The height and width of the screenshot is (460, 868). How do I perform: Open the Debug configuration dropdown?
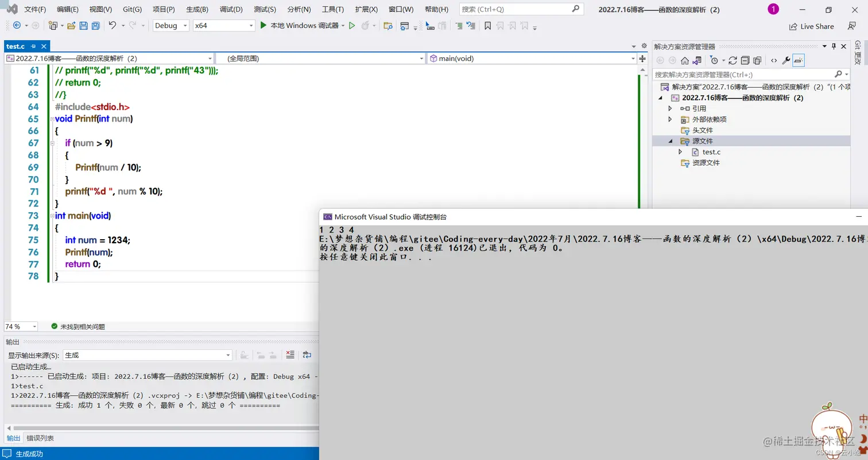tap(171, 25)
